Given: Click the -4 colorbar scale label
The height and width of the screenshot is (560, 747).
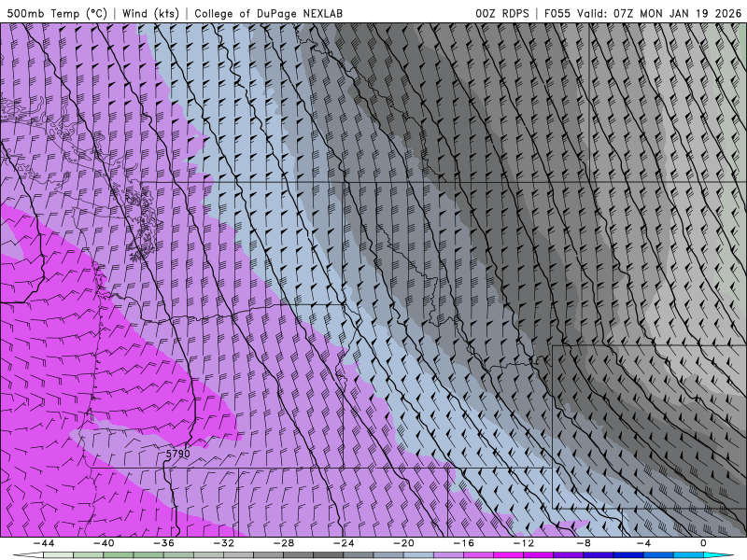Looking at the screenshot, I should coord(644,543).
